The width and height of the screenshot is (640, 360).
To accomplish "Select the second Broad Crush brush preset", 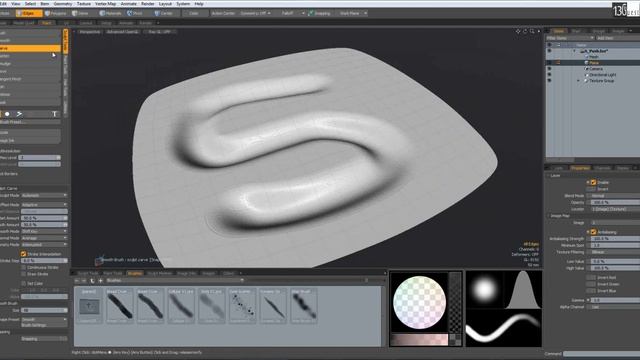I will pos(150,306).
